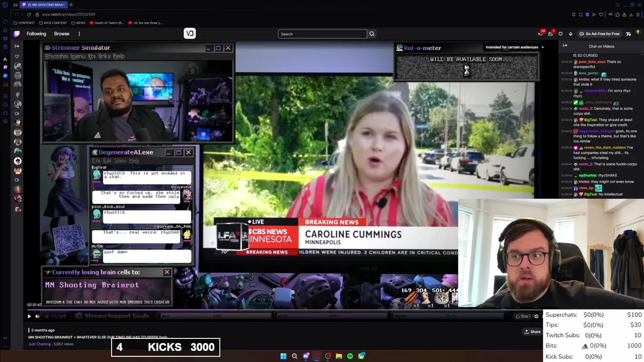Click the browser pin icon
The width and height of the screenshot is (644, 362).
[574, 15]
